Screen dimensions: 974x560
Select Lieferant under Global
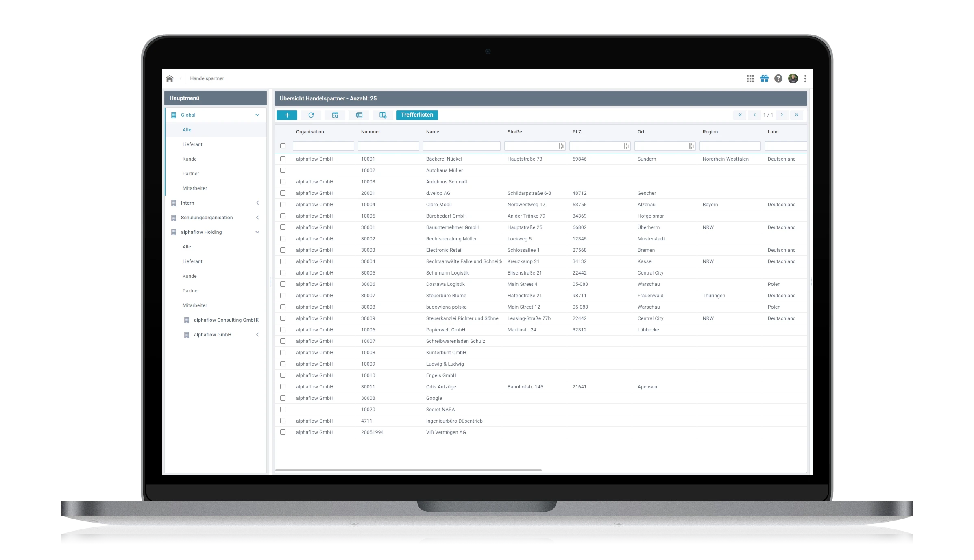(192, 144)
